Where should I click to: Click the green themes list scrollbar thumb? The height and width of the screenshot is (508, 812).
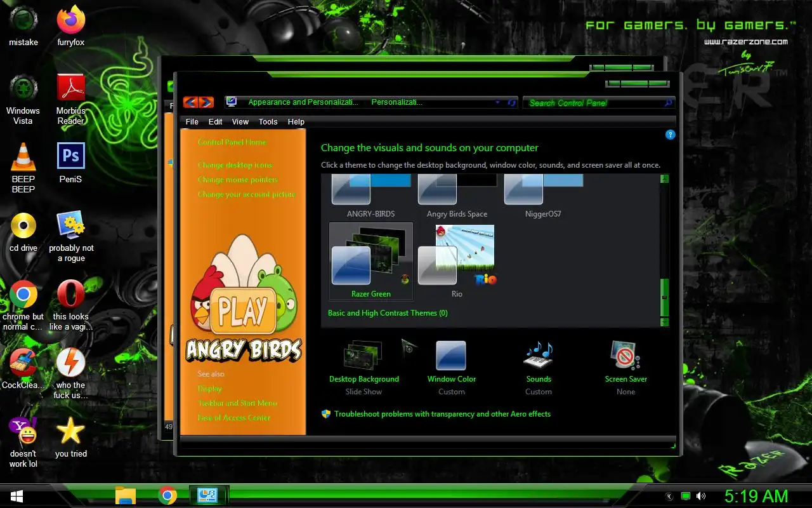pyautogui.click(x=665, y=297)
